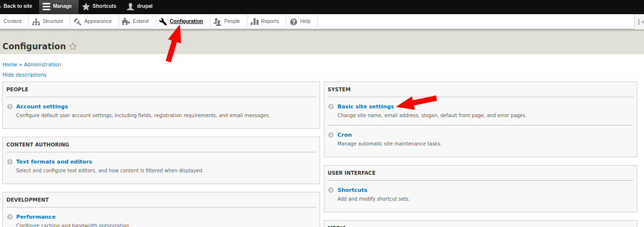Click the PEOPLE section heading
The height and width of the screenshot is (227, 644).
coord(17,89)
